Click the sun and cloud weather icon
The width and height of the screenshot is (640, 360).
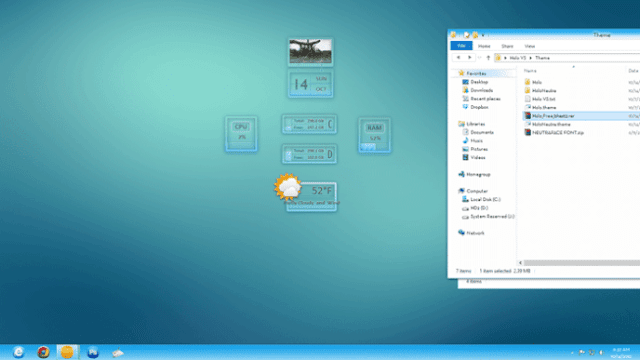coord(288,187)
